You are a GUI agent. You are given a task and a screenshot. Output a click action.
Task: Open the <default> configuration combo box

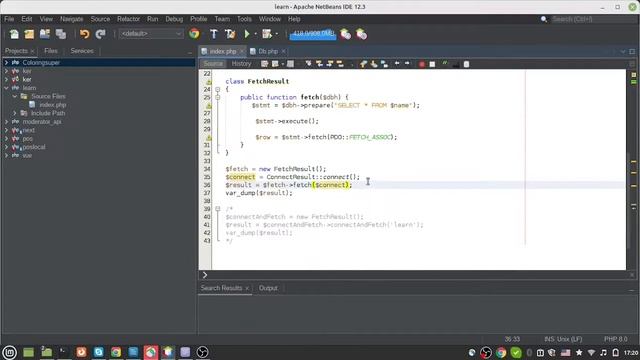coord(151,34)
